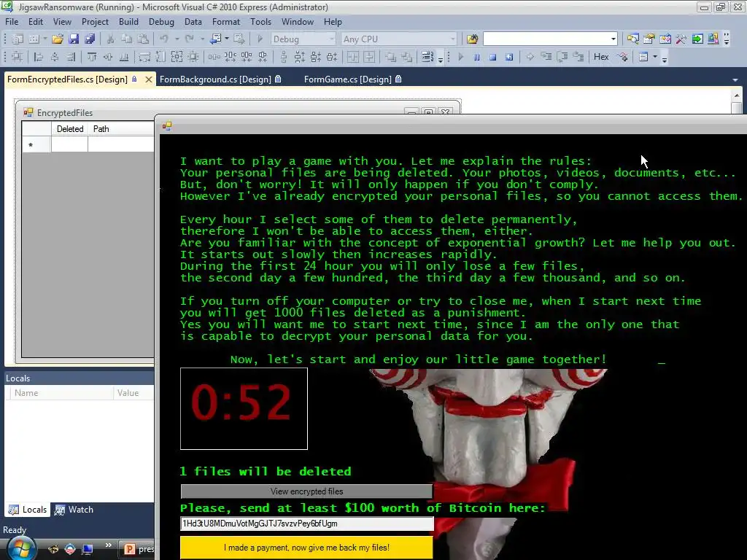This screenshot has width=747, height=560.
Task: Click the View encrypted files button
Action: point(306,491)
